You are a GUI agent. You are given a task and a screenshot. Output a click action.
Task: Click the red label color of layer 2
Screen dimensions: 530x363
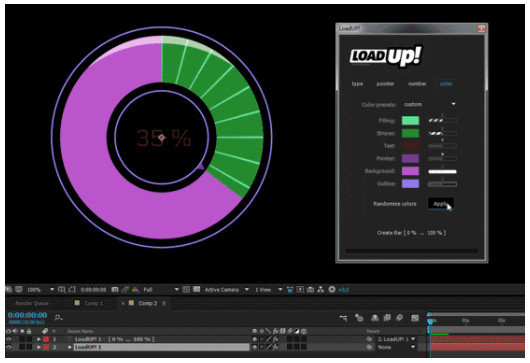pos(46,347)
